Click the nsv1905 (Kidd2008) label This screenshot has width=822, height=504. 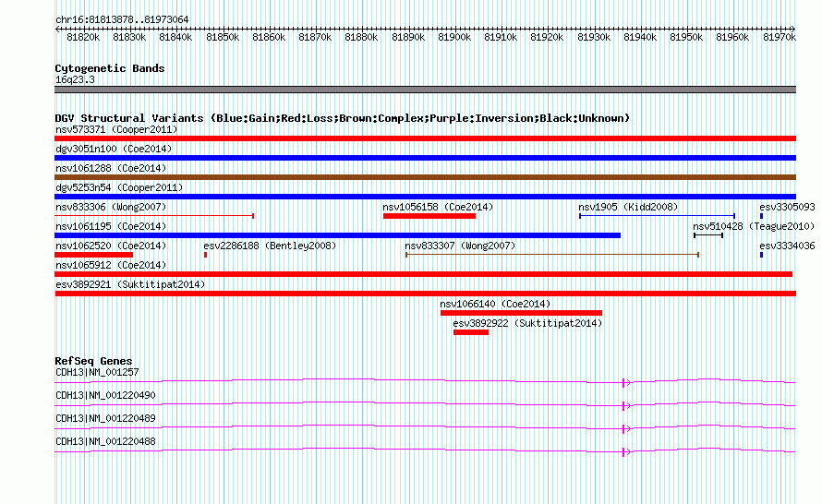[628, 207]
